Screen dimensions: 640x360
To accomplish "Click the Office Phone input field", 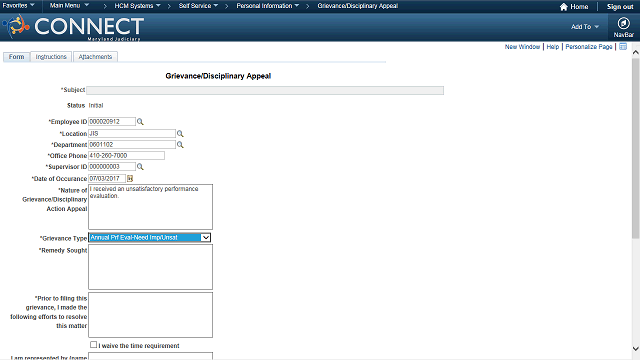I will pyautogui.click(x=127, y=156).
